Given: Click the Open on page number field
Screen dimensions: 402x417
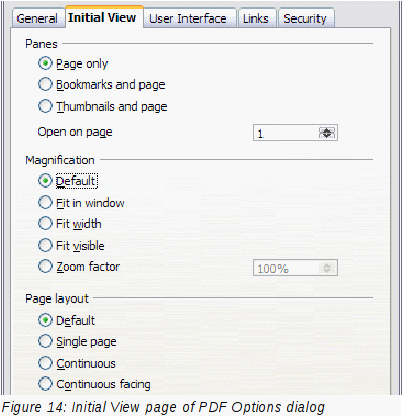Looking at the screenshot, I should coord(286,133).
